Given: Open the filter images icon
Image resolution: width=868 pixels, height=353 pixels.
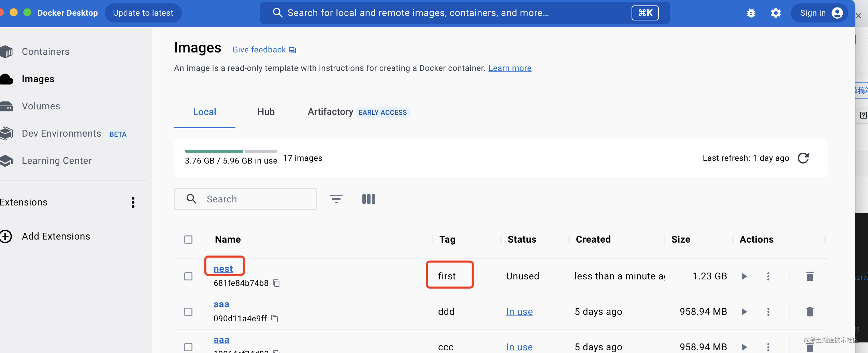Looking at the screenshot, I should (336, 199).
